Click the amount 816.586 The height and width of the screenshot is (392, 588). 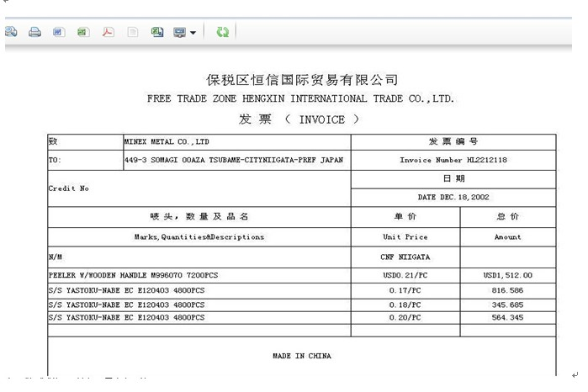tap(508, 291)
